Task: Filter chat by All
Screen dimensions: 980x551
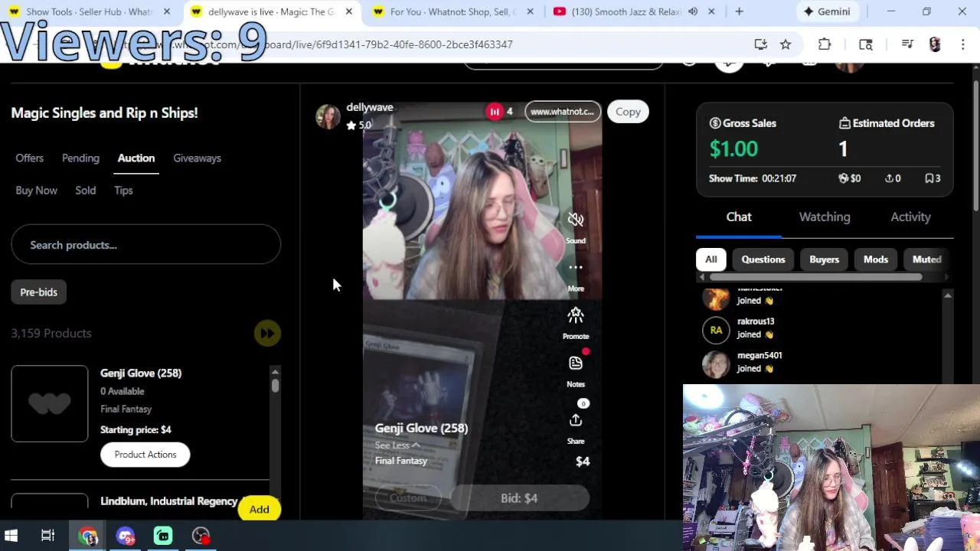Action: tap(711, 259)
